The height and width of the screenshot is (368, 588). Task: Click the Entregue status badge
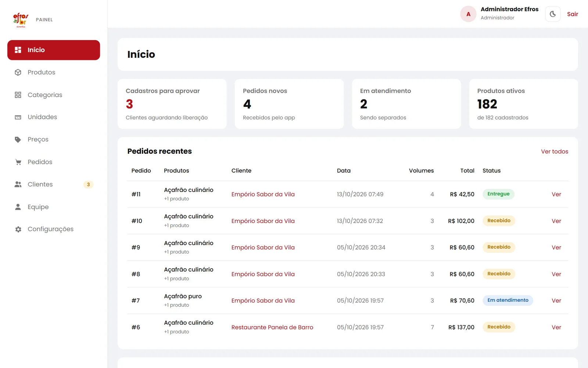coord(498,194)
